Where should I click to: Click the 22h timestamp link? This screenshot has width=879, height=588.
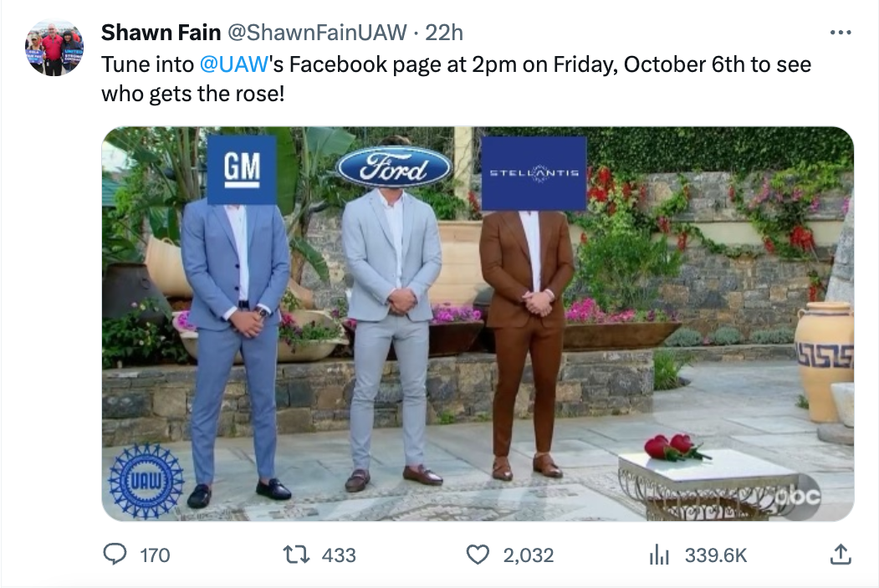[443, 33]
